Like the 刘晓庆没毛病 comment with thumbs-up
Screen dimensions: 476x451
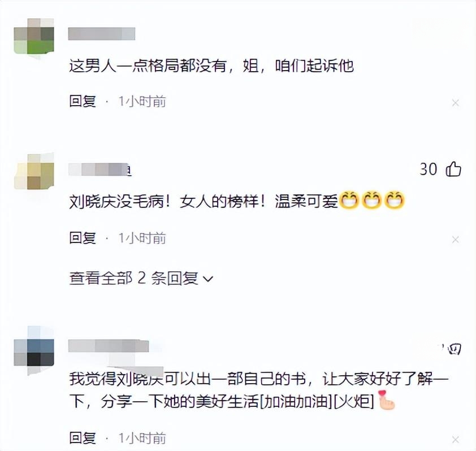(x=453, y=169)
